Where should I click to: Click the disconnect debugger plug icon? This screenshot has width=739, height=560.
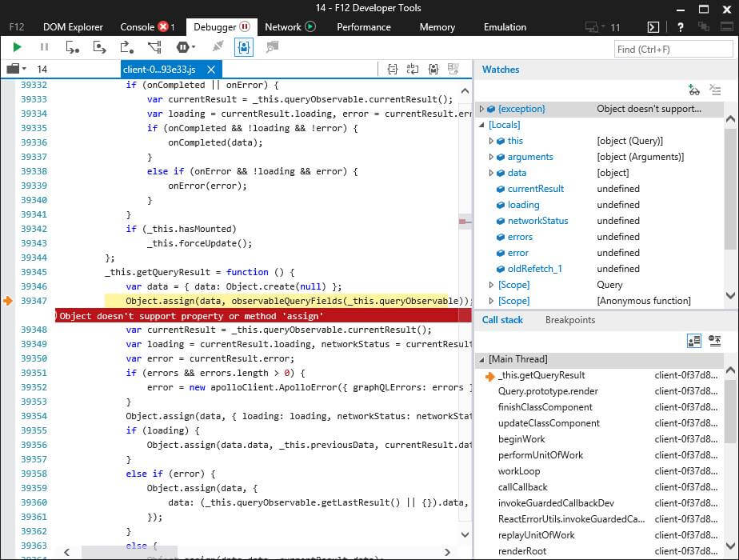(218, 46)
